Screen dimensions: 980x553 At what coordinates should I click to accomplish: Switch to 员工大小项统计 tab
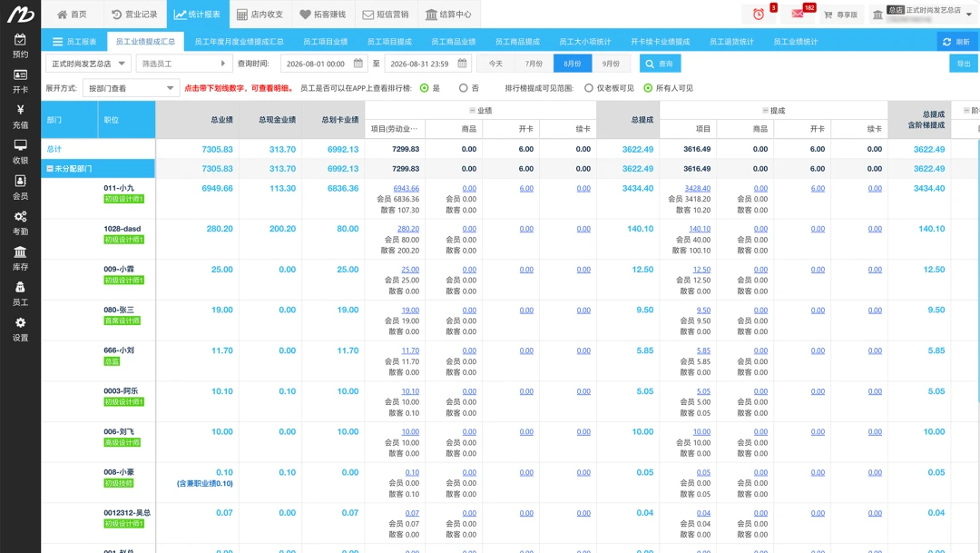pos(585,41)
